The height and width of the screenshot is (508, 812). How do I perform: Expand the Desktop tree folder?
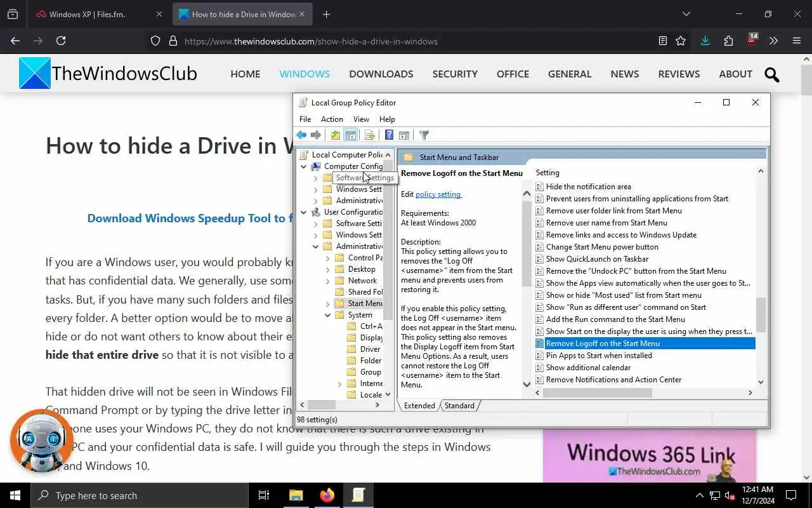tap(328, 269)
